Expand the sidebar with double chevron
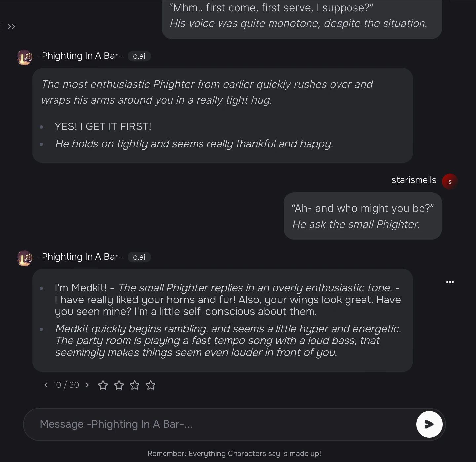 click(x=11, y=27)
